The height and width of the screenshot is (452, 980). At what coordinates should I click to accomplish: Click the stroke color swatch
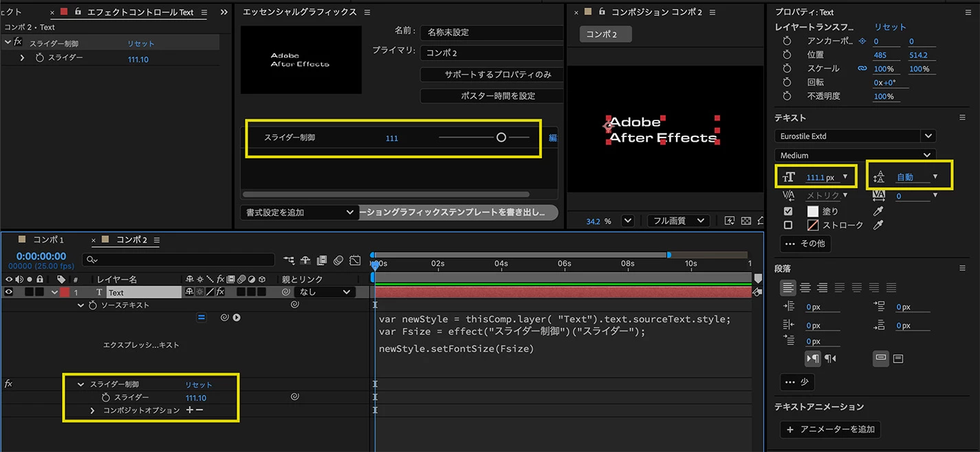pyautogui.click(x=813, y=225)
